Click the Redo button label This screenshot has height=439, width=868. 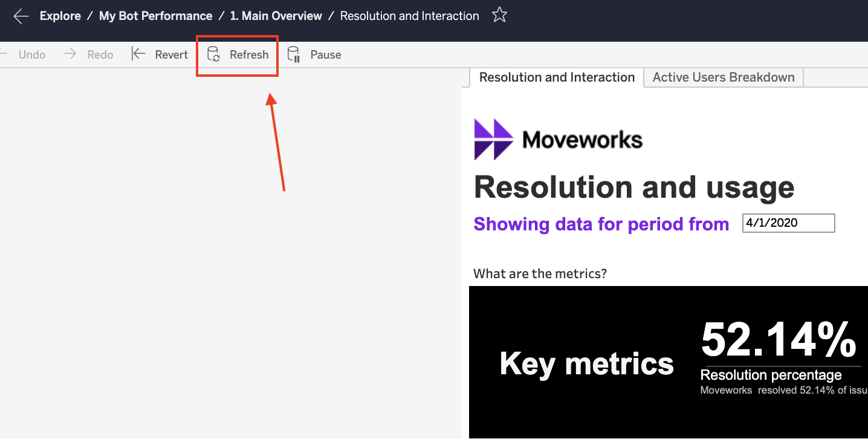click(100, 54)
